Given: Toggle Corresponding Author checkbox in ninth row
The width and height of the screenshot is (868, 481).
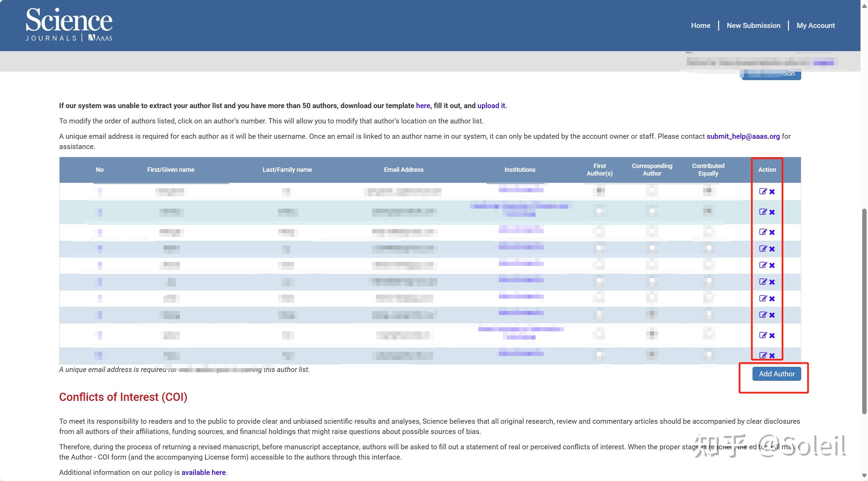Looking at the screenshot, I should [652, 334].
